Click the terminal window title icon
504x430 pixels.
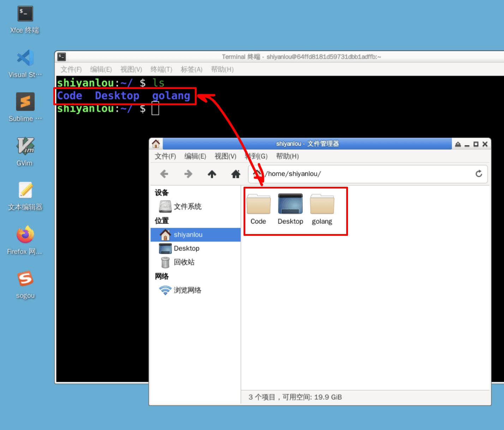click(x=62, y=56)
